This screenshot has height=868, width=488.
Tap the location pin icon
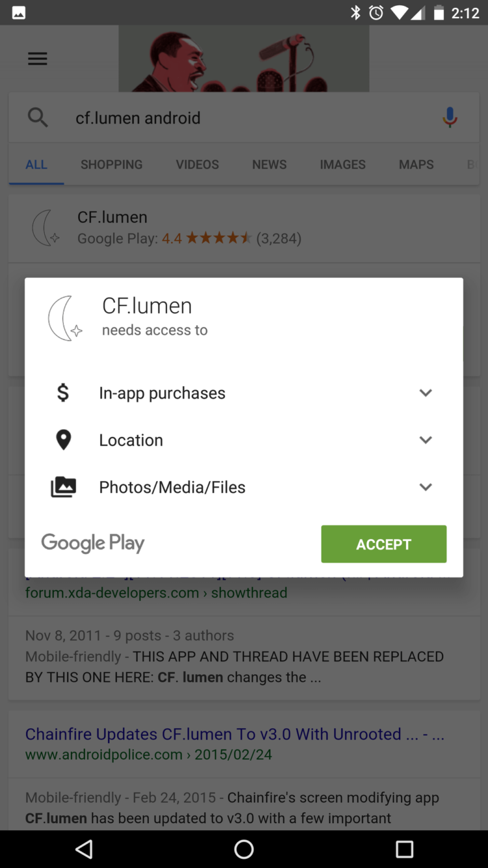click(63, 440)
